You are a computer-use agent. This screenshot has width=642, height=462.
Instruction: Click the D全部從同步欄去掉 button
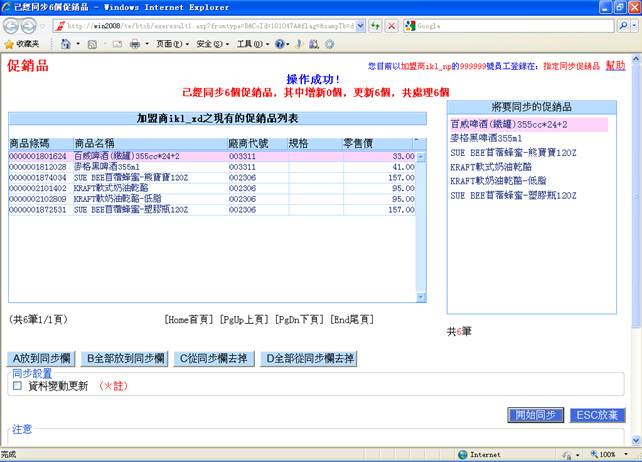point(309,358)
